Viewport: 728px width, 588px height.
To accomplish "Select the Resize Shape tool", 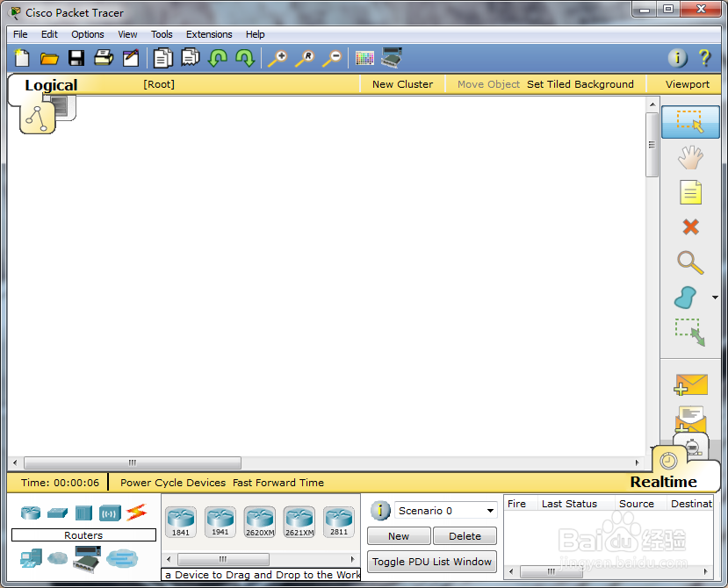I will pyautogui.click(x=690, y=332).
